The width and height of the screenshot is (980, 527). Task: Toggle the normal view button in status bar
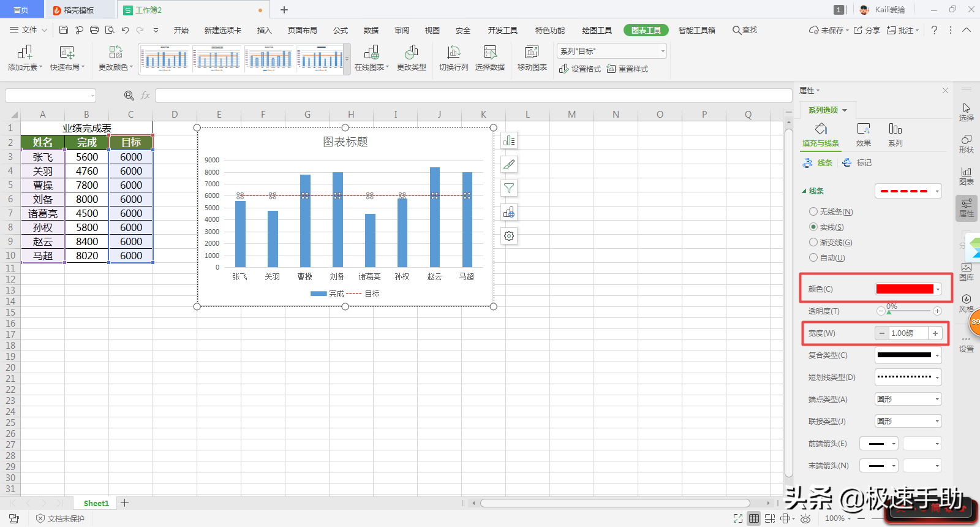[x=754, y=518]
